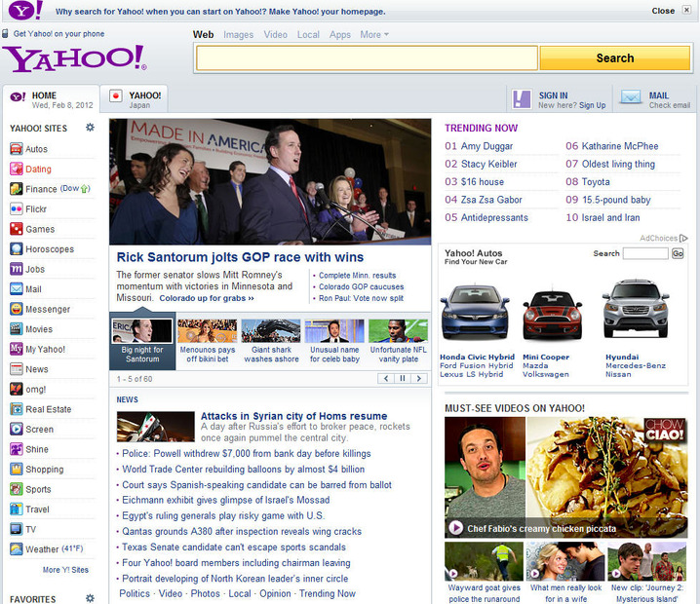This screenshot has height=604, width=700.
Task: Open trending topic Katharine McPhee
Action: coord(620,146)
